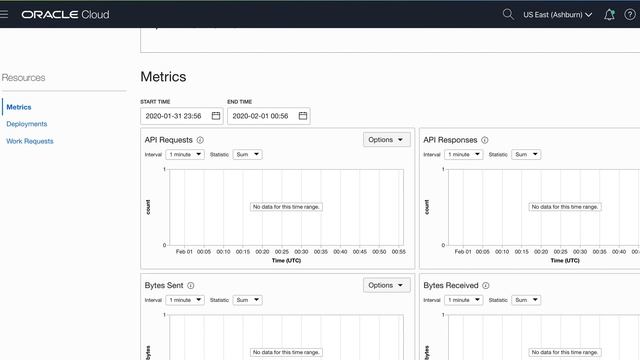
Task: Click "No data" message in API Requests chart
Action: coord(286,207)
